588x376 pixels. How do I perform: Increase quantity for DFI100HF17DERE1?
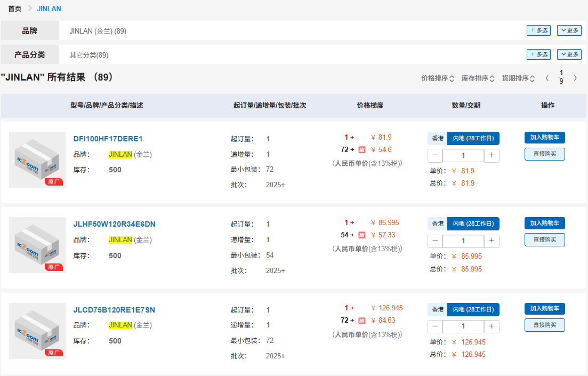492,155
